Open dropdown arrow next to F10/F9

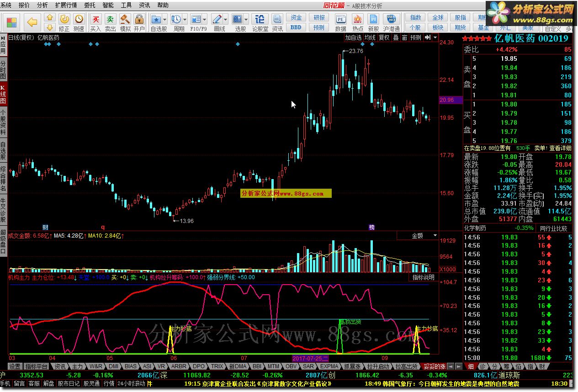point(205,20)
